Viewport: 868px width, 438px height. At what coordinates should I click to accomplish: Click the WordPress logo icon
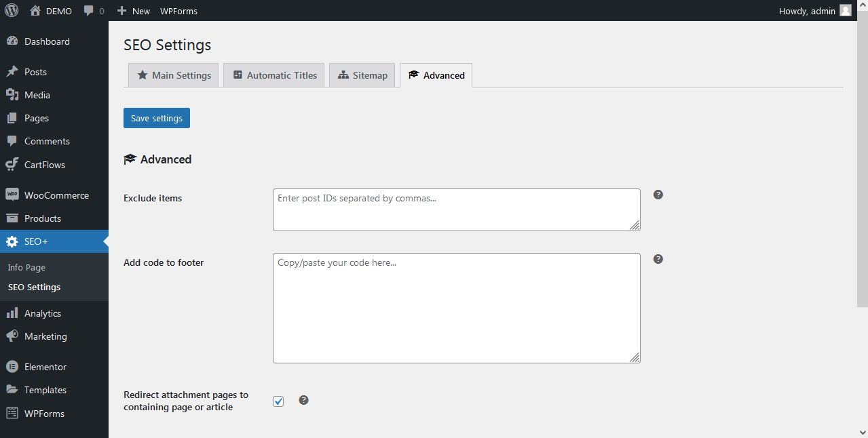[x=12, y=11]
